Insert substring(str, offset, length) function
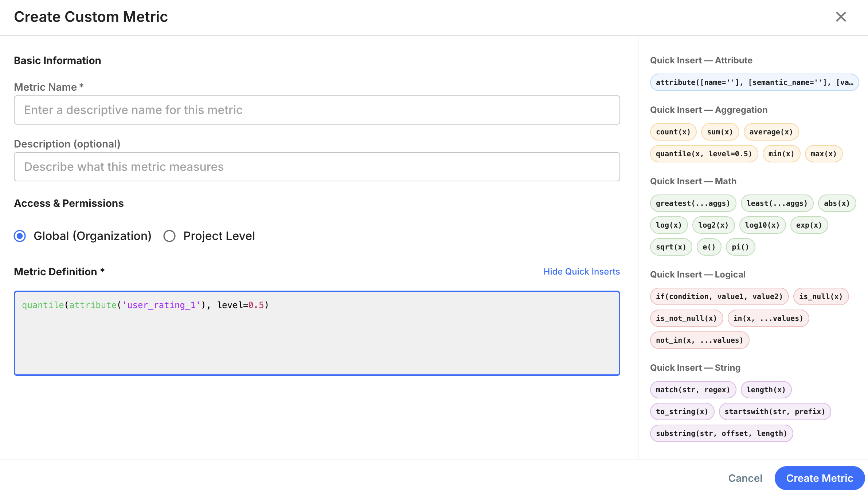The width and height of the screenshot is (868, 496). click(721, 433)
